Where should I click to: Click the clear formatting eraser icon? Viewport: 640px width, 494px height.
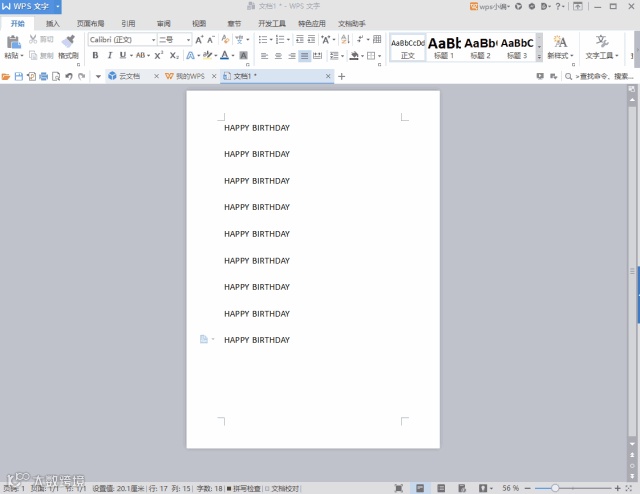click(x=225, y=40)
